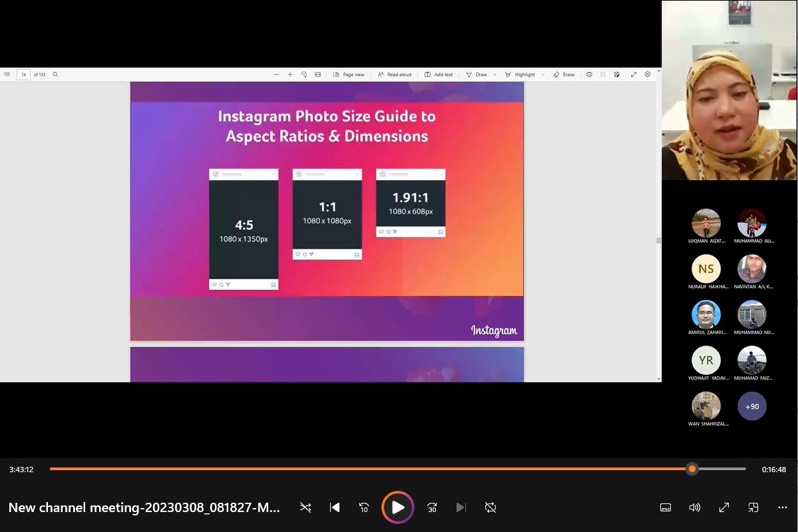Screen dimensions: 798x532
Task: Click the video title New channel meeting
Action: (x=144, y=507)
